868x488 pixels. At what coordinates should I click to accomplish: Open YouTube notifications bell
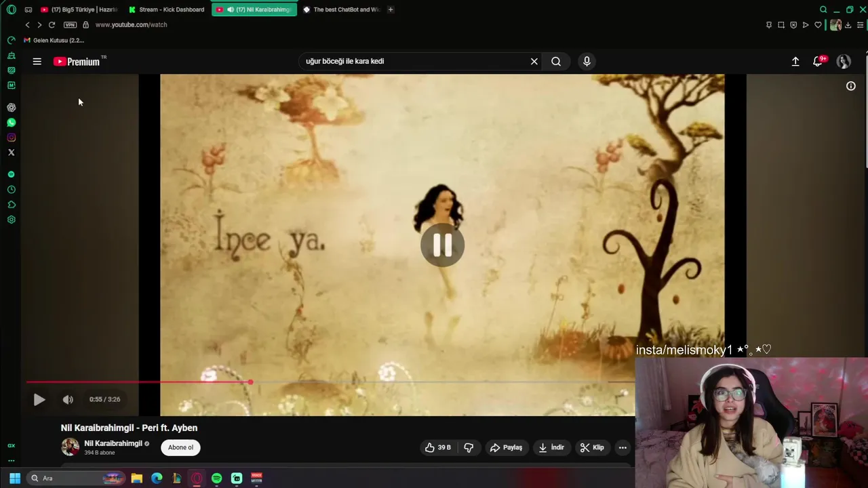coord(818,61)
